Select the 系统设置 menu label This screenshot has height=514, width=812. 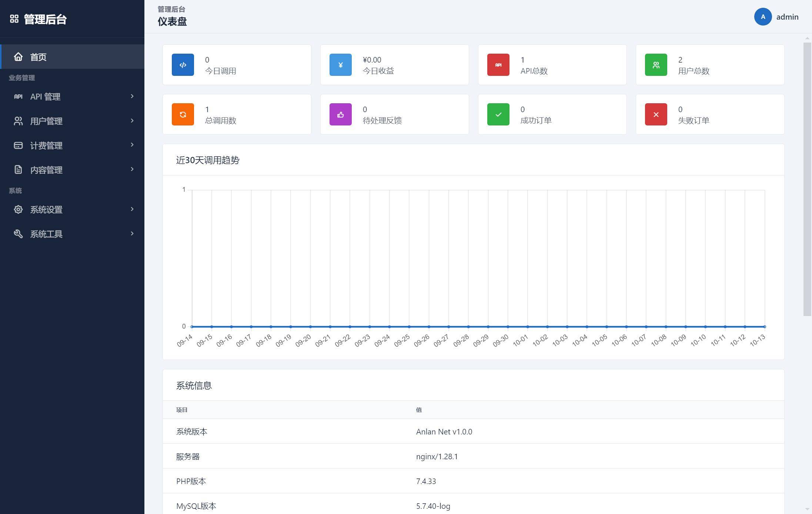(46, 209)
